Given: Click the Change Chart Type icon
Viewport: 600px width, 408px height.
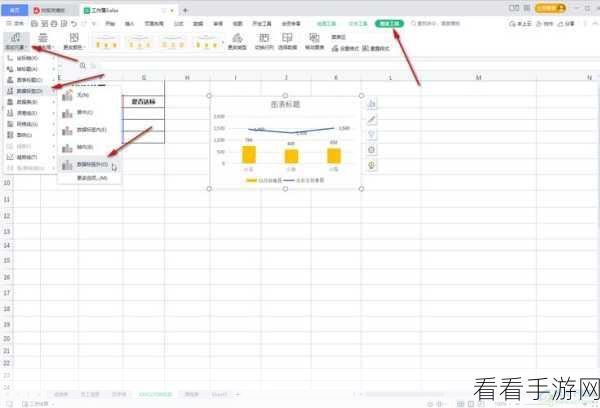Looking at the screenshot, I should point(237,41).
